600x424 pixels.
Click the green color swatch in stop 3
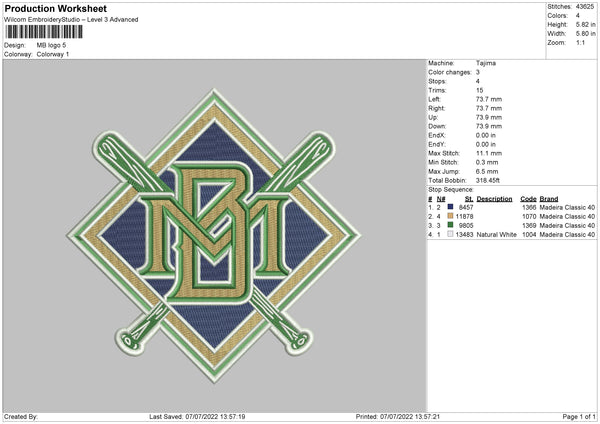click(450, 225)
